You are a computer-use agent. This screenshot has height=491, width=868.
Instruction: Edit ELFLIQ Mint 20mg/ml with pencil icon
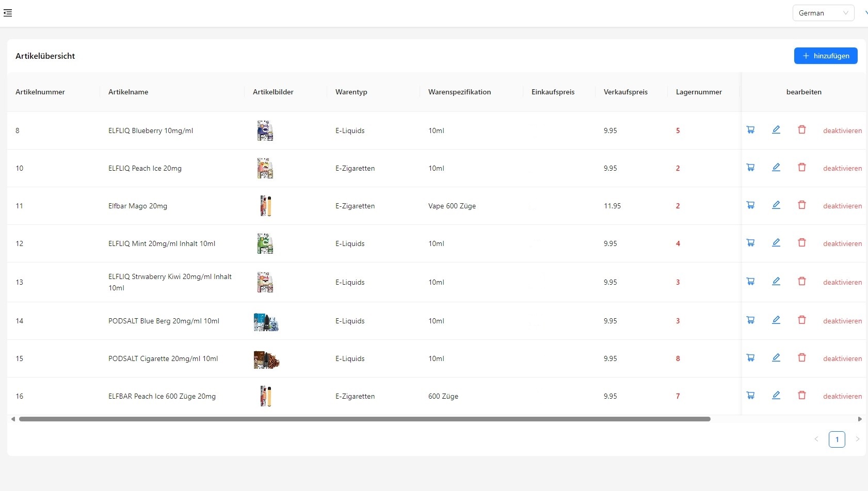click(x=776, y=243)
